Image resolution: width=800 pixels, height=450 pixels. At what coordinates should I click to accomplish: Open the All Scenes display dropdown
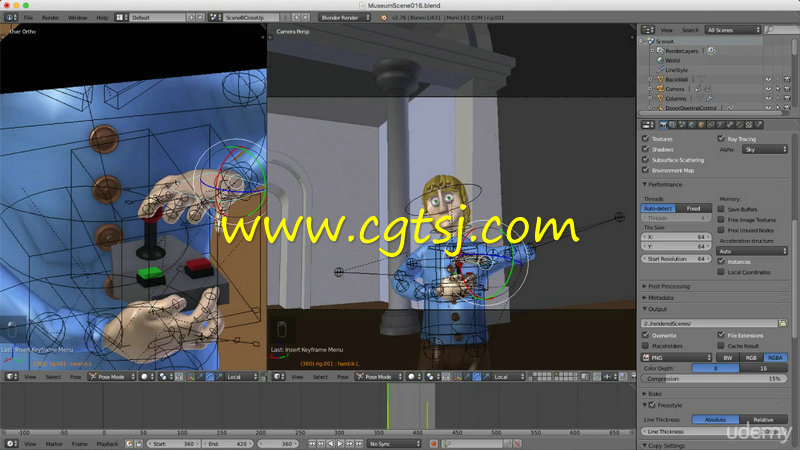click(x=733, y=30)
